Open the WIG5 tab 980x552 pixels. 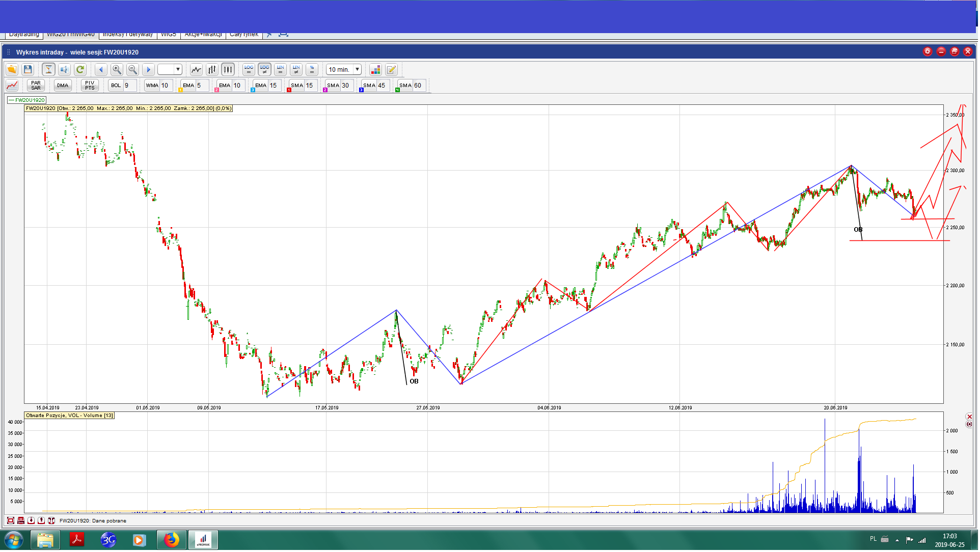pos(168,35)
